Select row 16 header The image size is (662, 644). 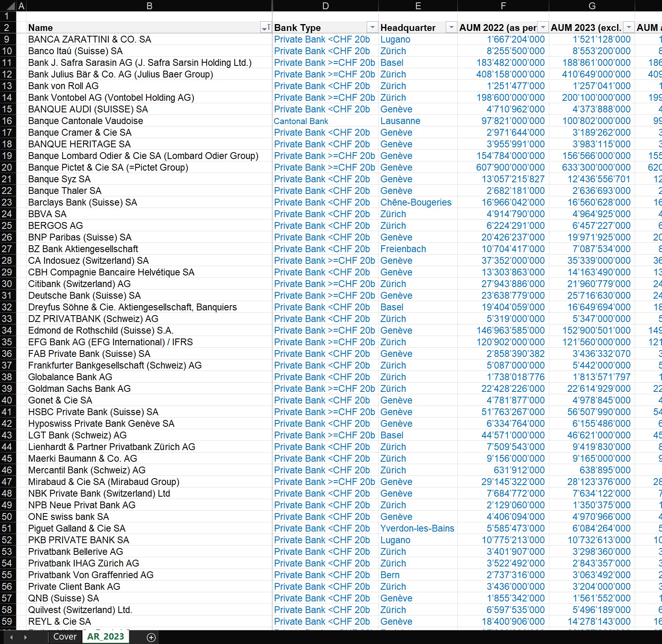8,121
